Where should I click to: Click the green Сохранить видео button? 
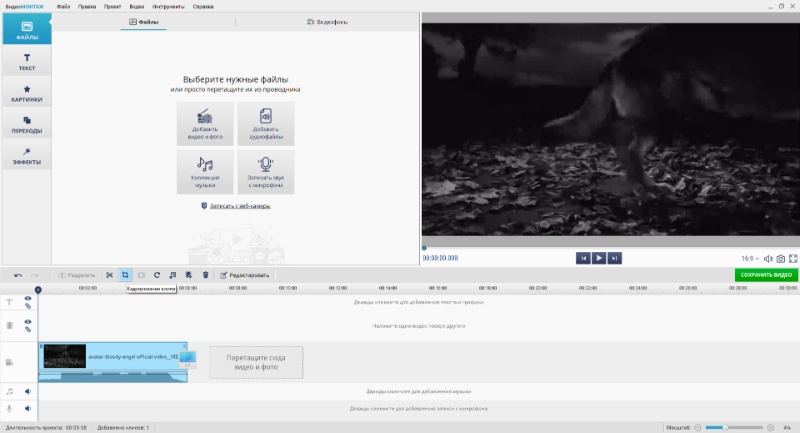[x=765, y=275]
